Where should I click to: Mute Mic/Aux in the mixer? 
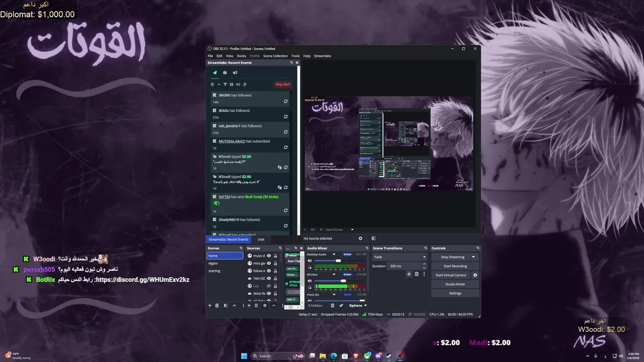tap(310, 281)
